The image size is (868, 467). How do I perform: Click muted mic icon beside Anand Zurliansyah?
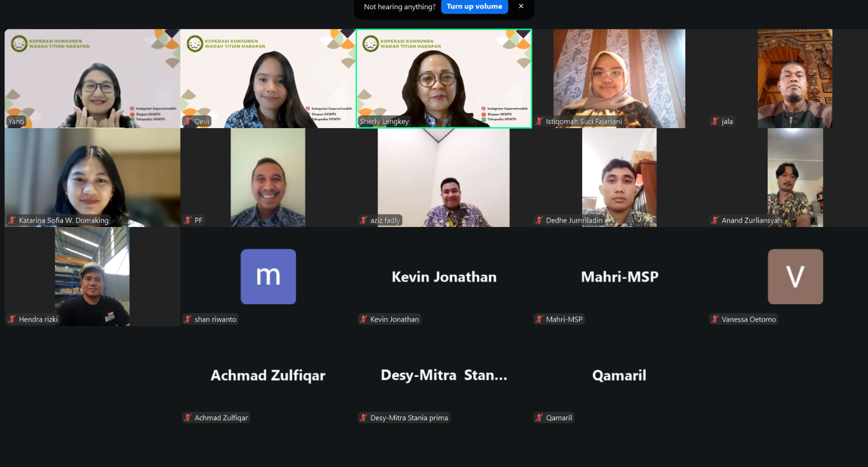point(715,220)
